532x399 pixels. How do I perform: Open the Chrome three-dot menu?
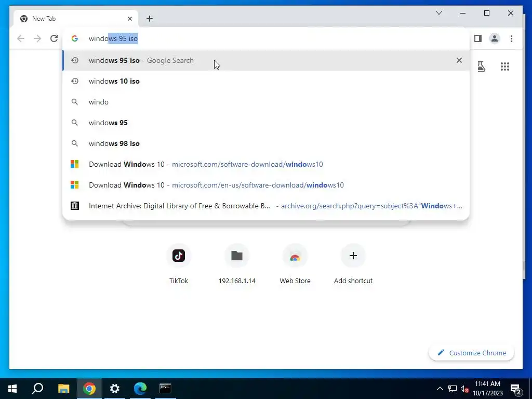[x=511, y=38]
